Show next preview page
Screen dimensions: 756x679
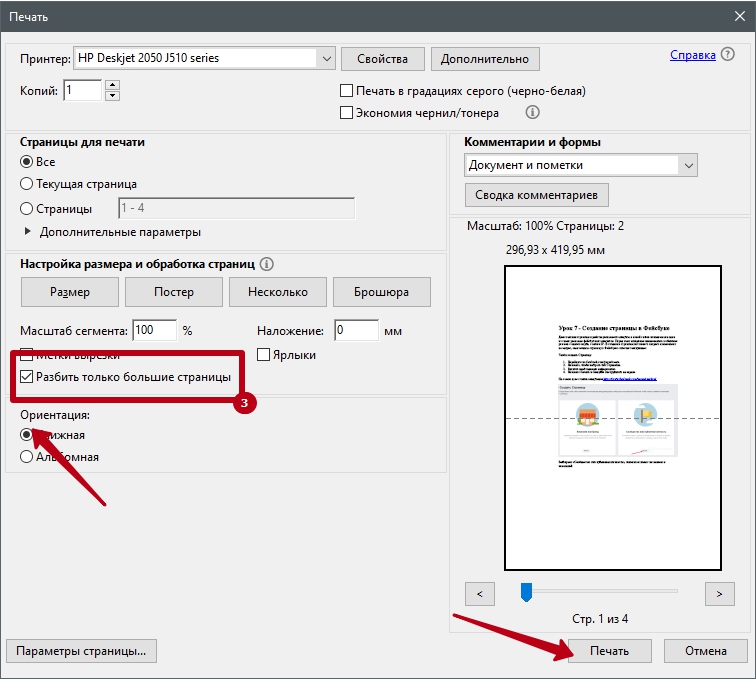click(719, 593)
